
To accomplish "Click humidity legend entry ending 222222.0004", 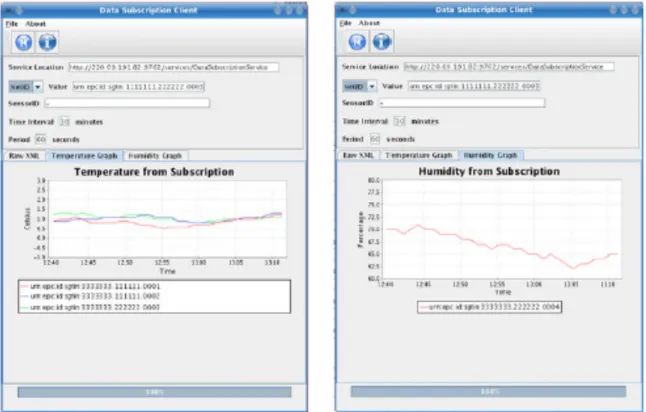I will tap(489, 307).
